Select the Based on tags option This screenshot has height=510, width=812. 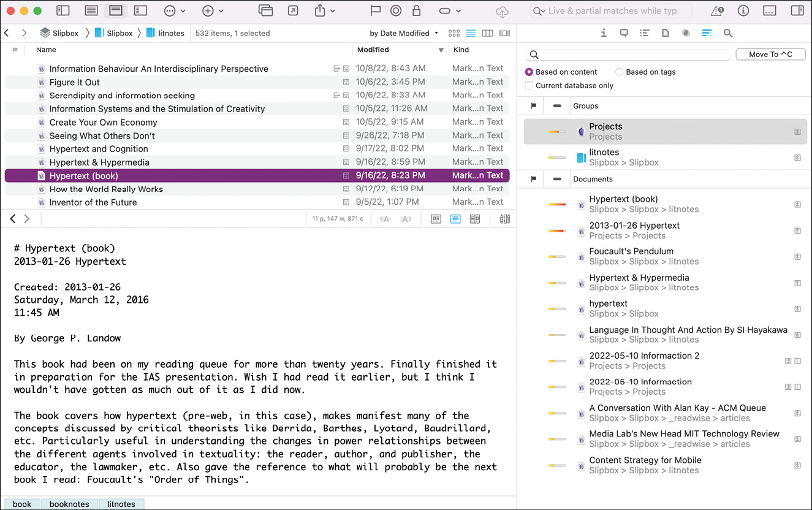[620, 72]
